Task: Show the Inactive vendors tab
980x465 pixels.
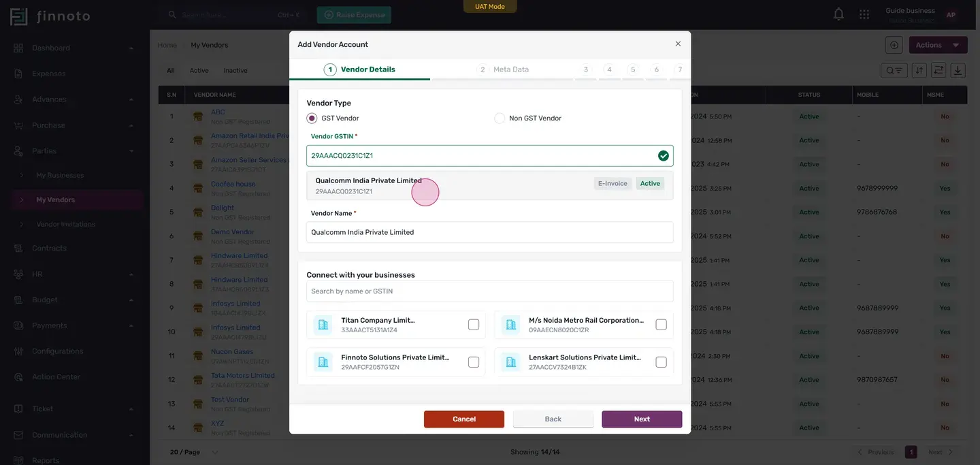Action: click(235, 71)
